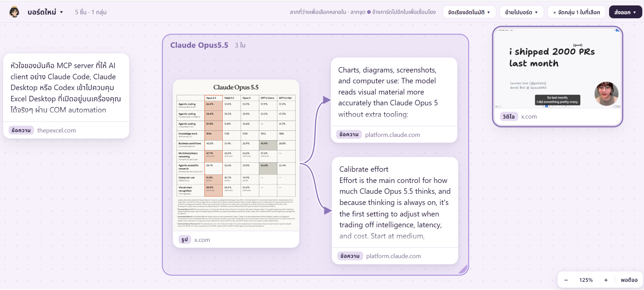Screen dimensions: 644x290
Task: Zoom in with the plus button
Action: click(x=606, y=280)
